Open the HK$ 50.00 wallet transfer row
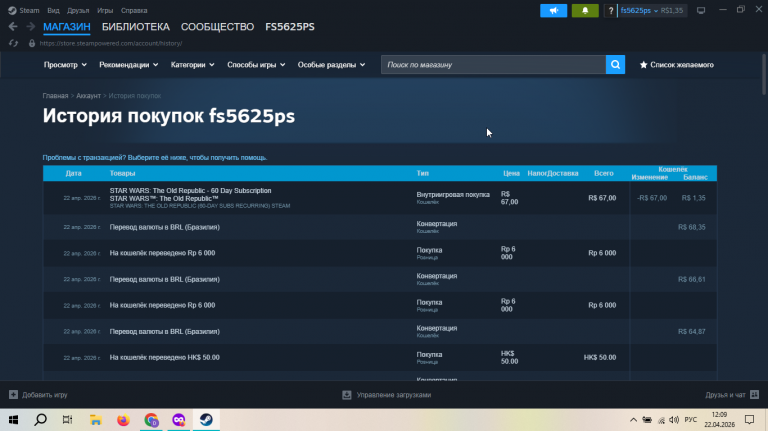 [380, 358]
